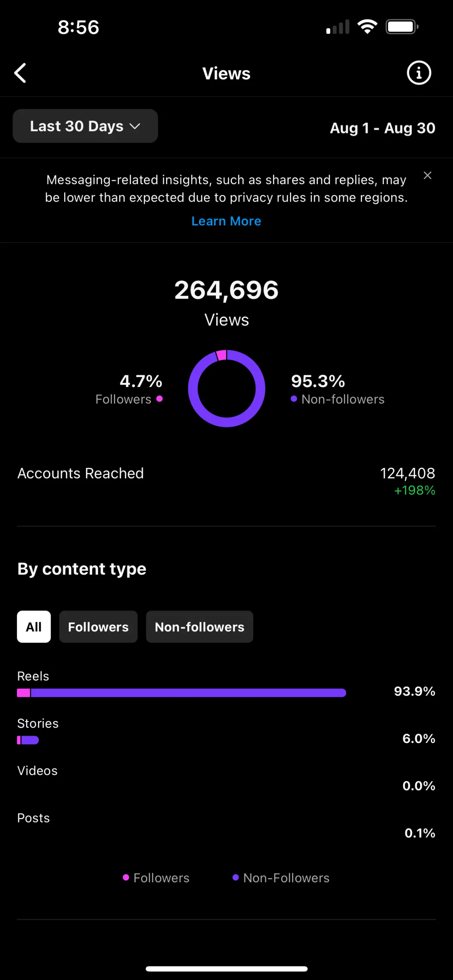Tap the Non-Followers legend at bottom

coord(281,878)
